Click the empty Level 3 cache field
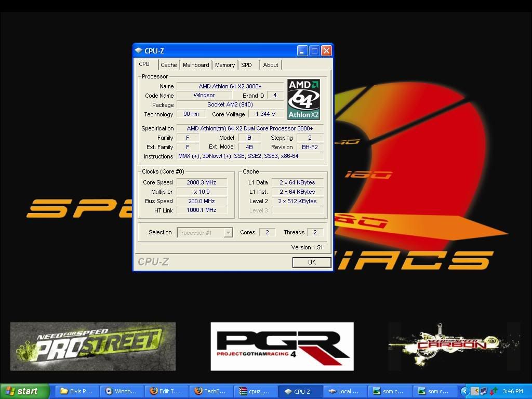 tap(297, 210)
